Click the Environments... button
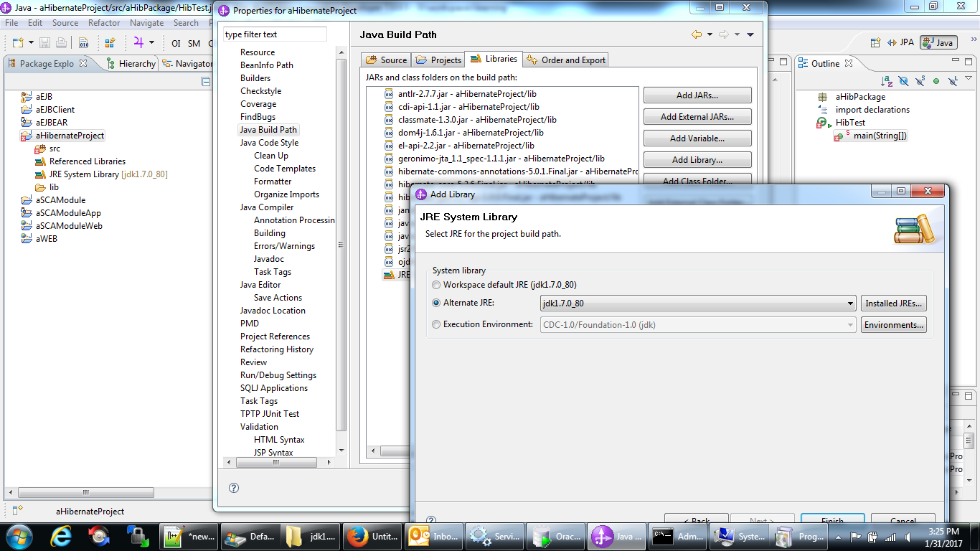Screen dimensions: 980x551 (894, 325)
